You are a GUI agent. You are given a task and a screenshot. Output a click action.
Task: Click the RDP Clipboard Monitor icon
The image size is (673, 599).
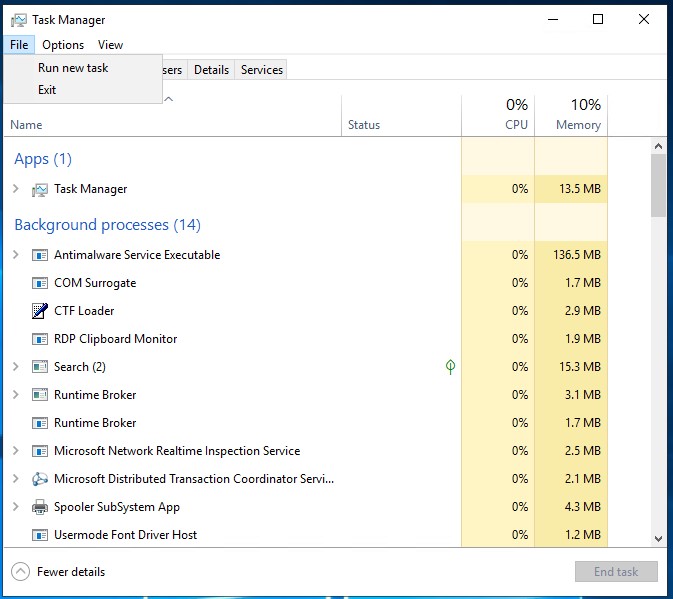pos(40,339)
